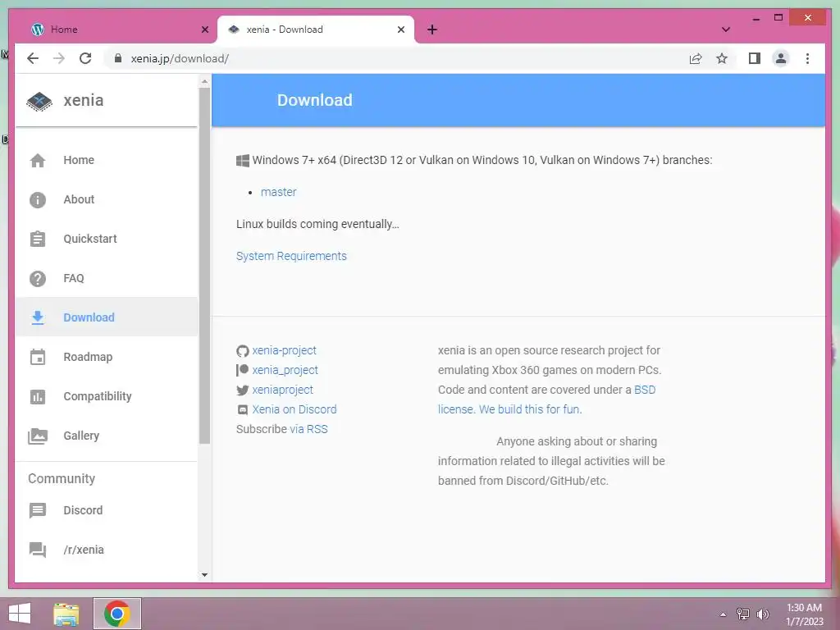Open the network tray icon
The image size is (840, 630).
743,614
